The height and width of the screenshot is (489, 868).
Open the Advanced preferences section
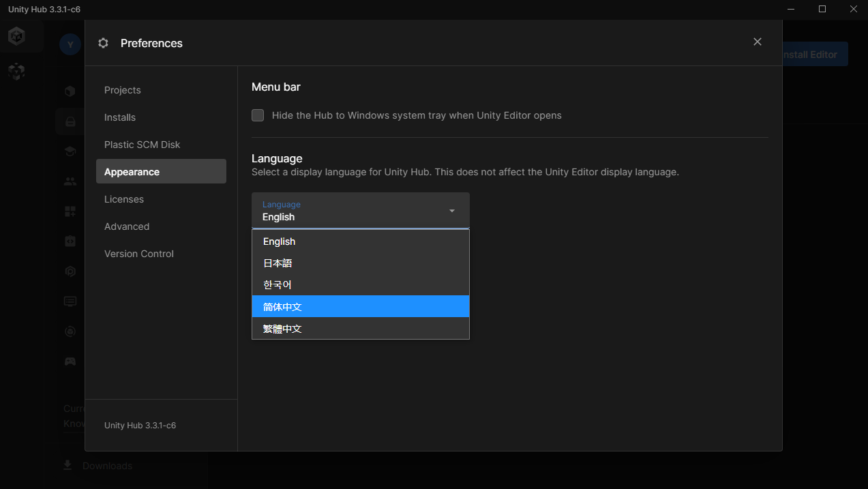[x=127, y=226]
